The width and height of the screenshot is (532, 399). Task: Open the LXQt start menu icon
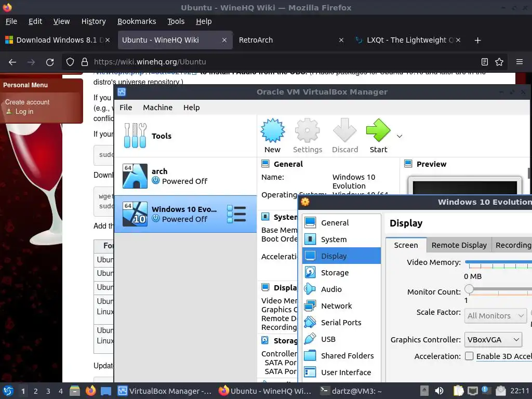coord(8,391)
